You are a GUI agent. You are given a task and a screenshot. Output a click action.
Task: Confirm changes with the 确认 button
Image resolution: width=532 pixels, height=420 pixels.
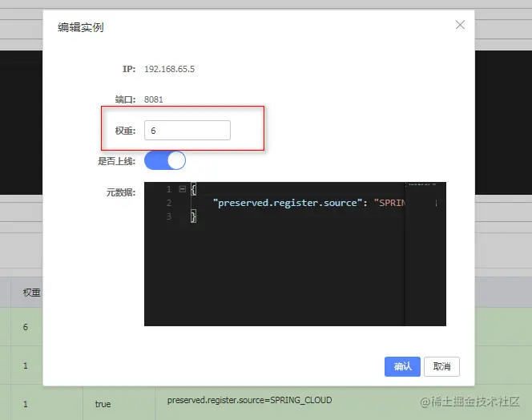(x=402, y=366)
